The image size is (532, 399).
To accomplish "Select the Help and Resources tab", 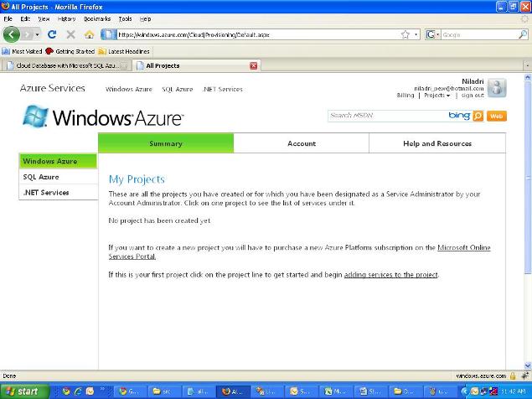I will pyautogui.click(x=437, y=143).
